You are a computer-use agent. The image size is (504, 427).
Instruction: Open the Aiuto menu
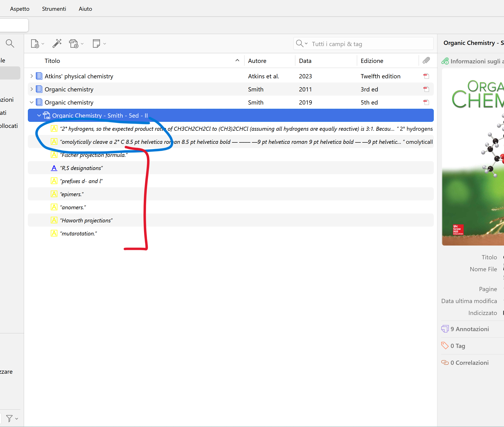(85, 9)
